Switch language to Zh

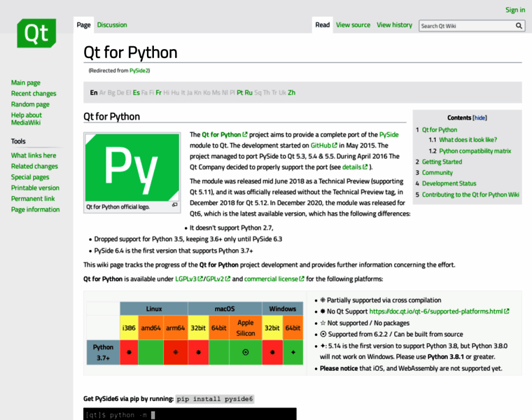pos(292,92)
